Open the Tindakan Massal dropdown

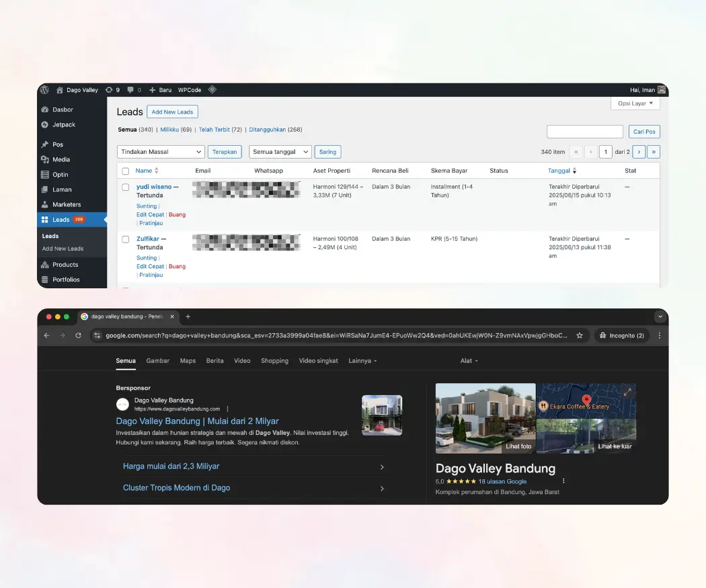(x=161, y=152)
